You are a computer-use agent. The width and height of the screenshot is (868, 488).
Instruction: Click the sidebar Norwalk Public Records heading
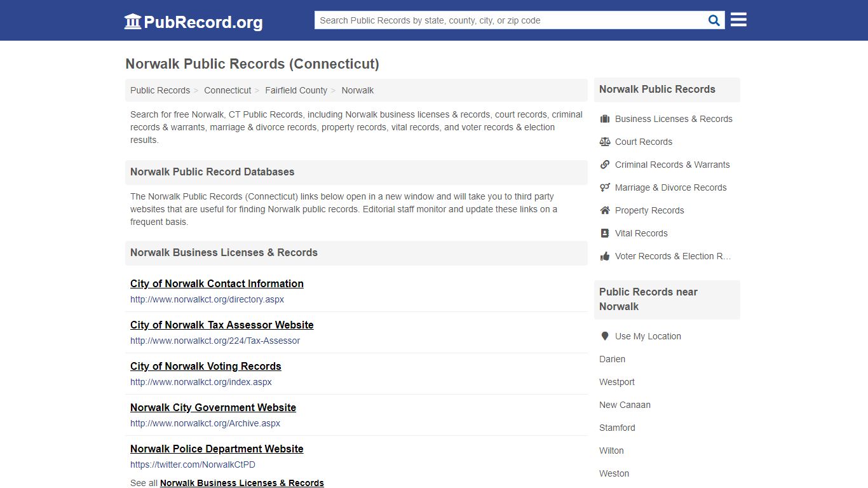(657, 90)
